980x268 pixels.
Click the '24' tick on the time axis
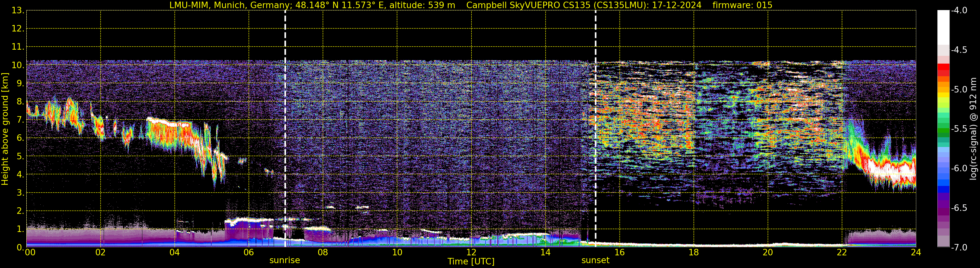916,252
